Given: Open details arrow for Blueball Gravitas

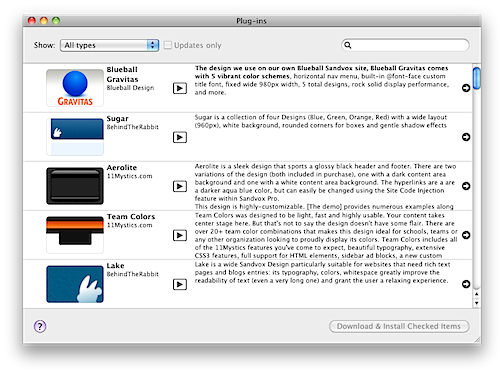Looking at the screenshot, I should tap(466, 88).
